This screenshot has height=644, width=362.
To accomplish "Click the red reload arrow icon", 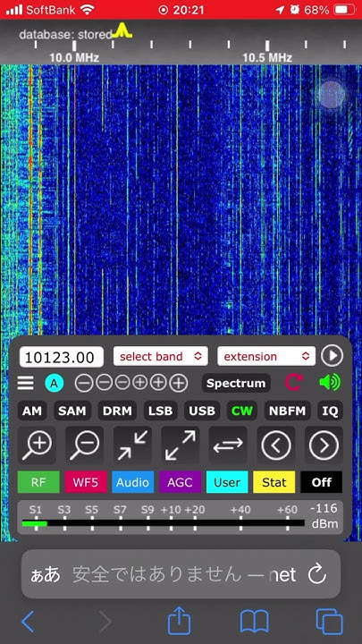I will click(293, 383).
